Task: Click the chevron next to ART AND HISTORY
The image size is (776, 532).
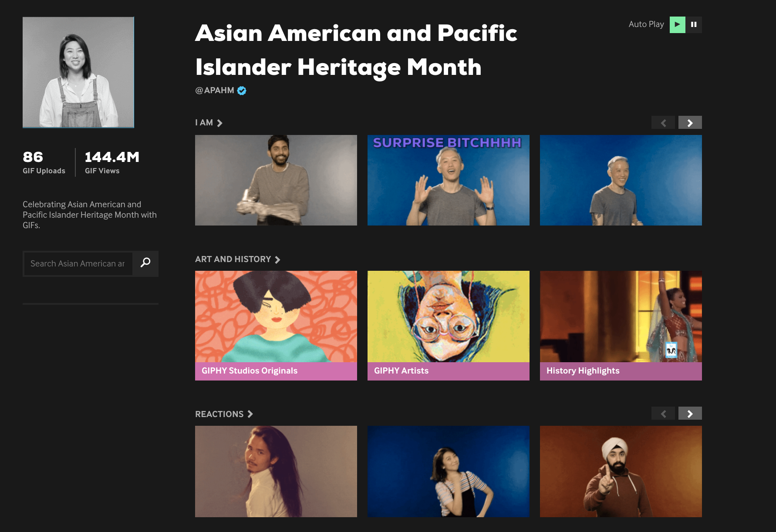Action: (277, 260)
